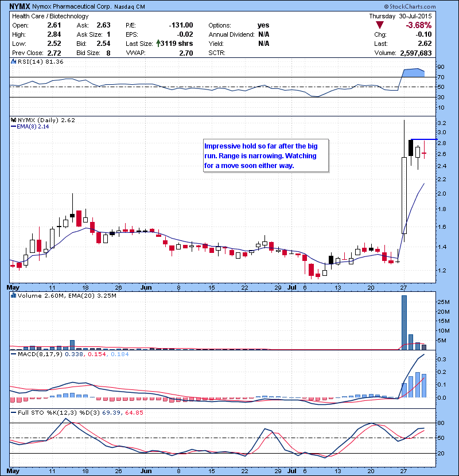Image resolution: width=459 pixels, height=476 pixels.
Task: Click the EMA(8) 2.14 legend
Action: coord(33,126)
